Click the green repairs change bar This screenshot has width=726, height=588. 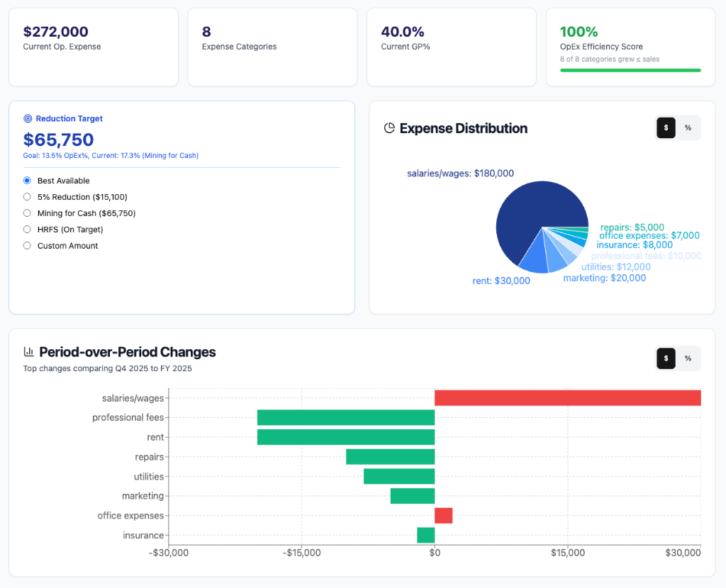tap(391, 457)
